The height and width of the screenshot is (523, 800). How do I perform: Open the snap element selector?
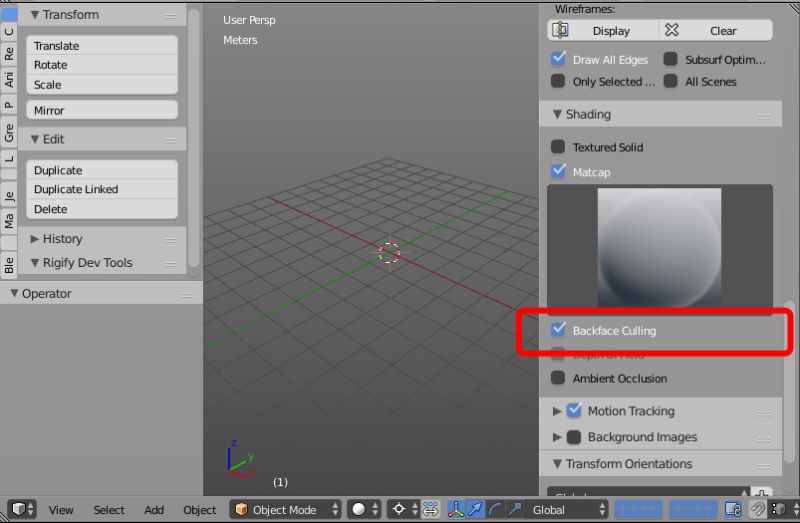784,509
